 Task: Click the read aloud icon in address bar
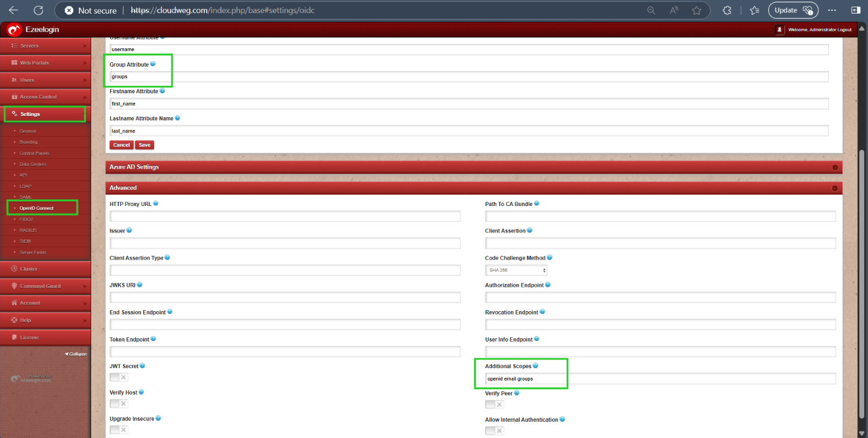pyautogui.click(x=674, y=10)
